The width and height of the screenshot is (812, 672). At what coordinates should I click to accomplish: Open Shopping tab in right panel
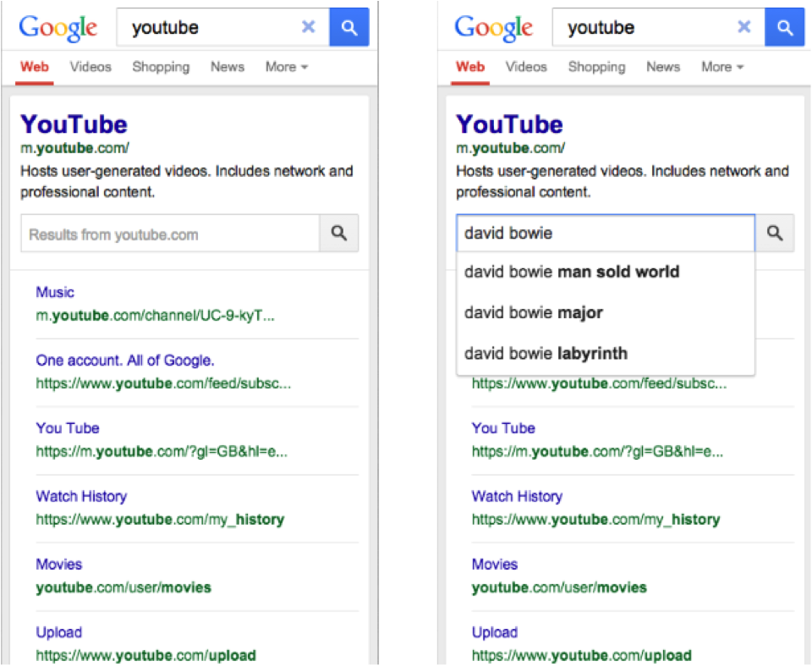click(596, 67)
